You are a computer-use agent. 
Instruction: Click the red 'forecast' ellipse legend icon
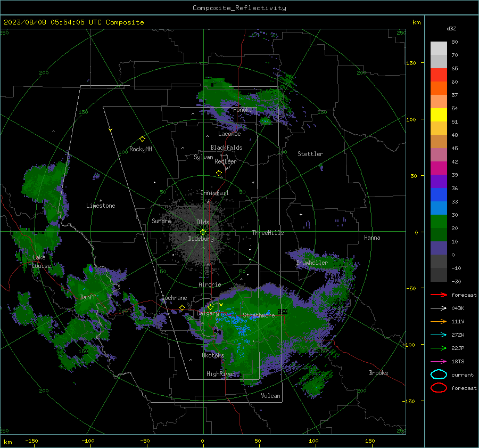pos(439,388)
